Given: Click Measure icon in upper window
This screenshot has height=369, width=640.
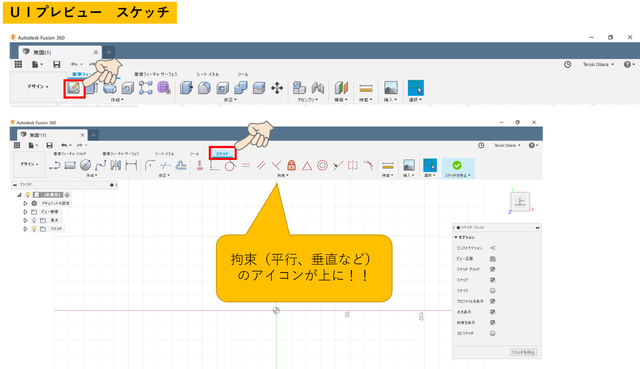Looking at the screenshot, I should pyautogui.click(x=366, y=87).
